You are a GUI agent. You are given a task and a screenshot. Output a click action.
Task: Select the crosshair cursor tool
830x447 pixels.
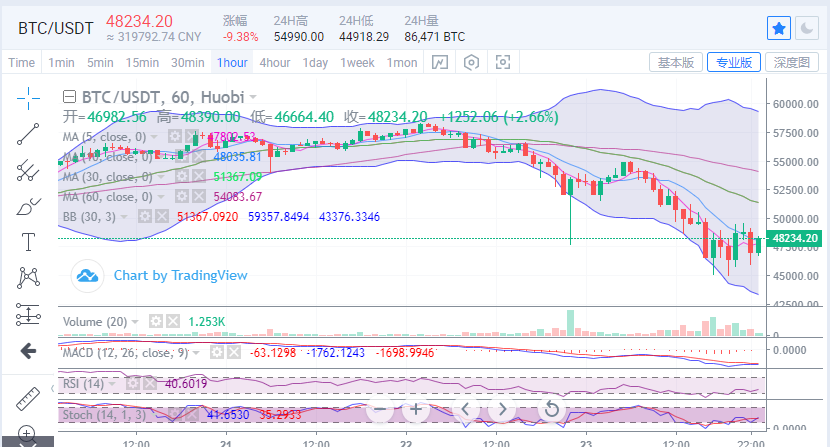click(28, 99)
